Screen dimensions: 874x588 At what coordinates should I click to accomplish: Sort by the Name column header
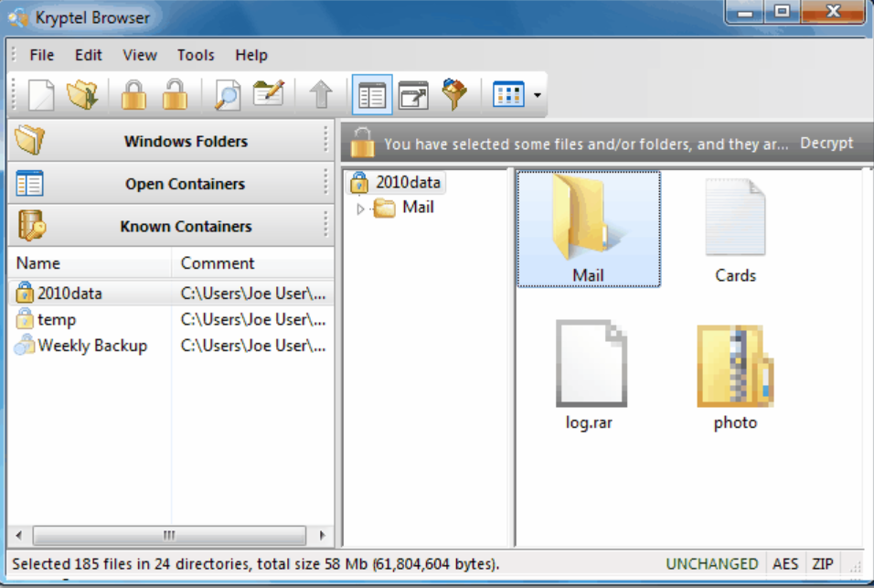[90, 263]
